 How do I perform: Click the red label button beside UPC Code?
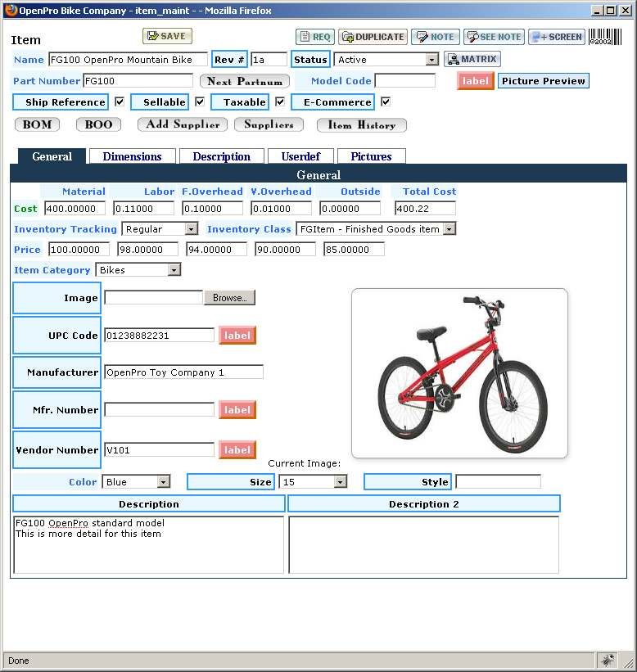tap(237, 335)
